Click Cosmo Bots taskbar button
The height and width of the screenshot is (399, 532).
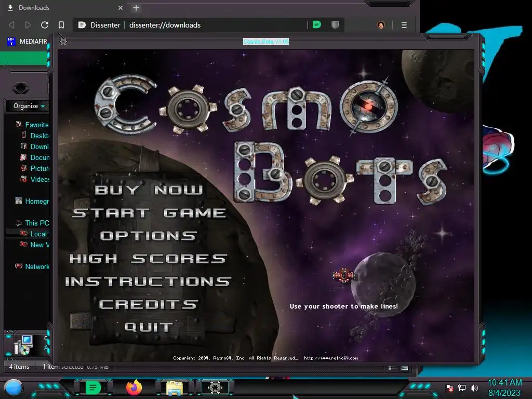pyautogui.click(x=215, y=387)
